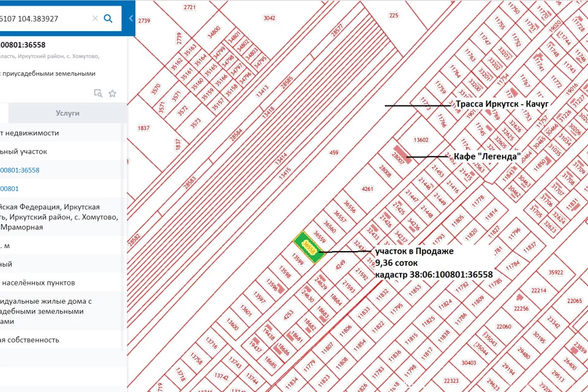Screen dimensions: 588x392
Task: Click parcel 36556 on the map
Action: [350, 206]
